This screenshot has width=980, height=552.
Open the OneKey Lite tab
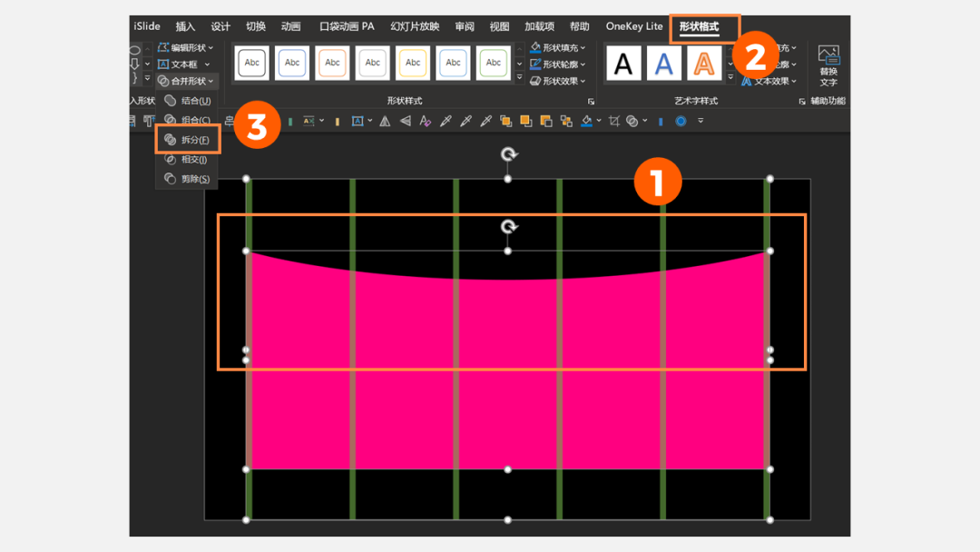coord(634,27)
